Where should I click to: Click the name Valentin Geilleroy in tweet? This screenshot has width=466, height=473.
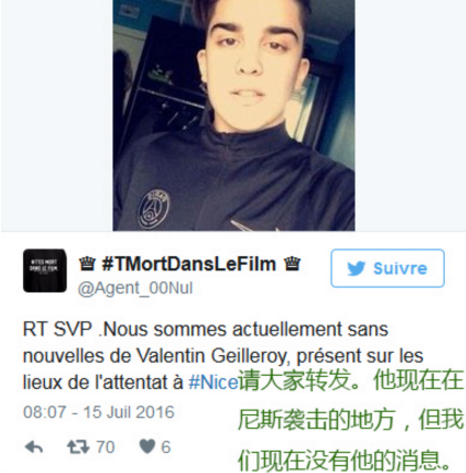point(212,356)
